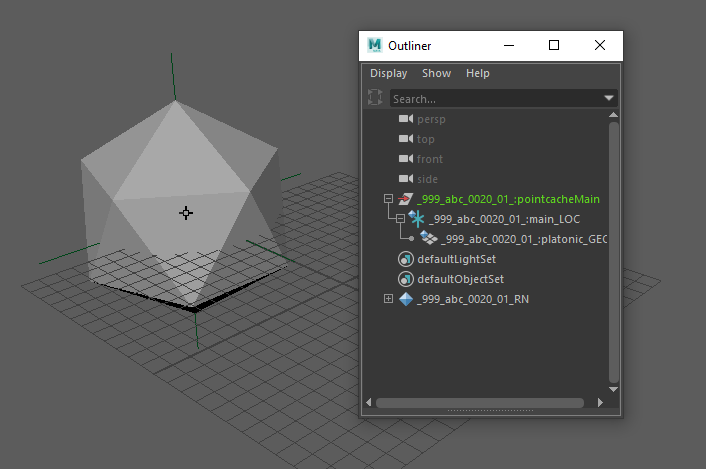Select the defaultLightSet text

[x=457, y=259]
